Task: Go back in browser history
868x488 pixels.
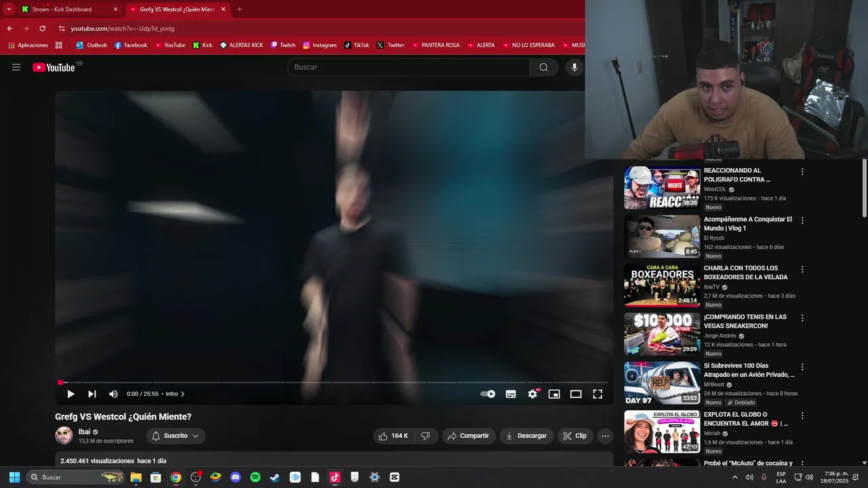Action: [x=9, y=28]
